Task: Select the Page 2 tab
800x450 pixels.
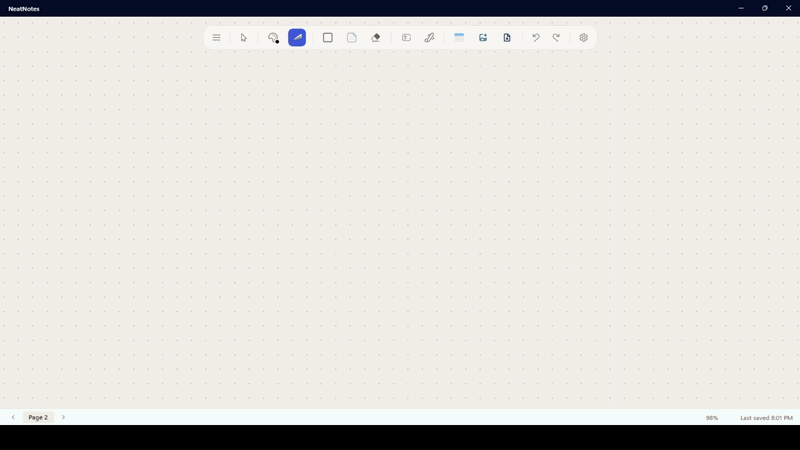Action: pyautogui.click(x=38, y=417)
